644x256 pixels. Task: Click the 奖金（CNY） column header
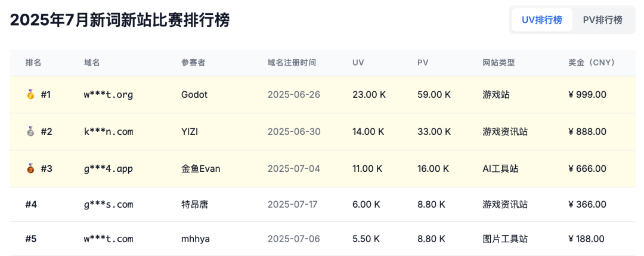(591, 63)
